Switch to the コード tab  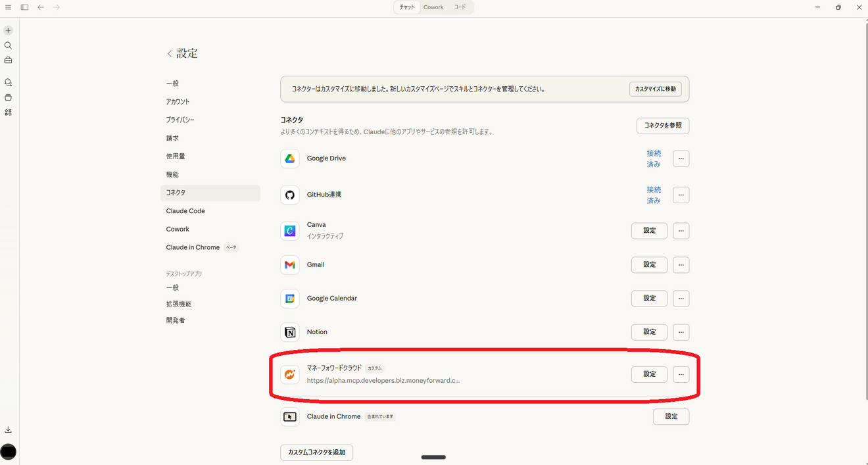pyautogui.click(x=460, y=7)
